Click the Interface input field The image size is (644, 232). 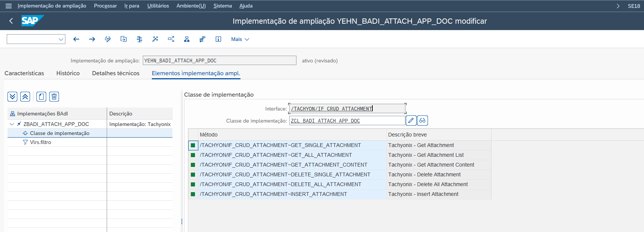tap(347, 109)
